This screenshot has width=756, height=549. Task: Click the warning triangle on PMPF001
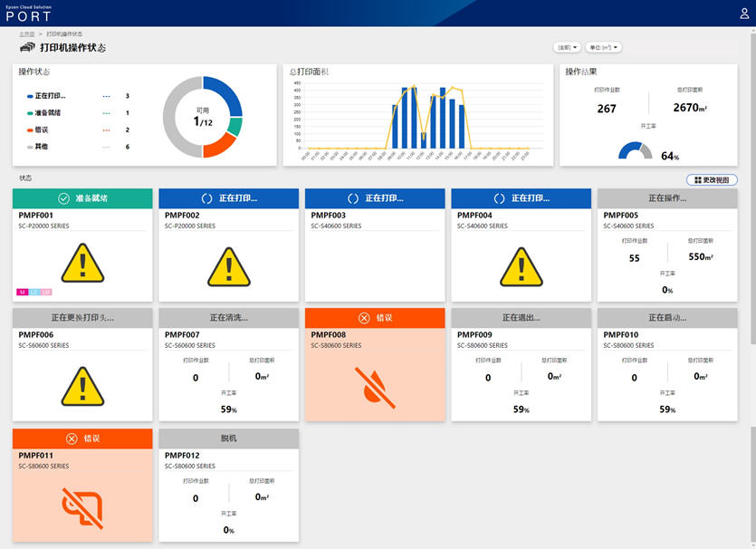[x=82, y=265]
